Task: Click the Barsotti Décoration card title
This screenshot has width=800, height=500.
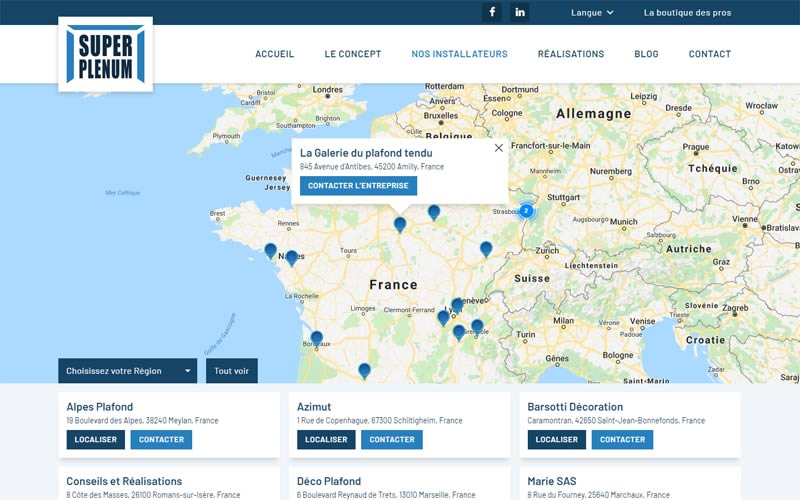Action: click(x=575, y=407)
